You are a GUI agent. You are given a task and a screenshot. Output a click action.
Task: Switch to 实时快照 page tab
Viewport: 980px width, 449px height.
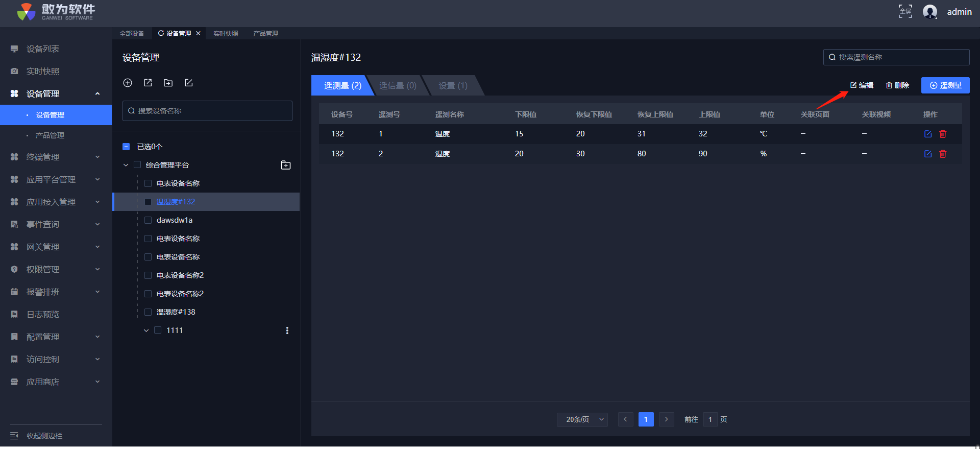[226, 33]
